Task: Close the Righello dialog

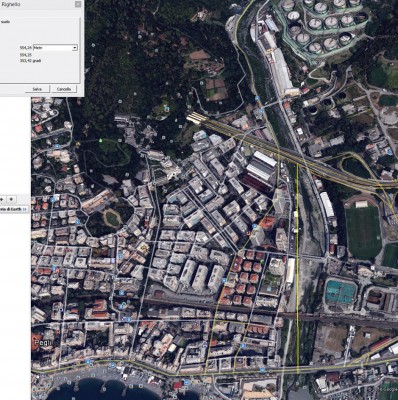Action: click(78, 4)
